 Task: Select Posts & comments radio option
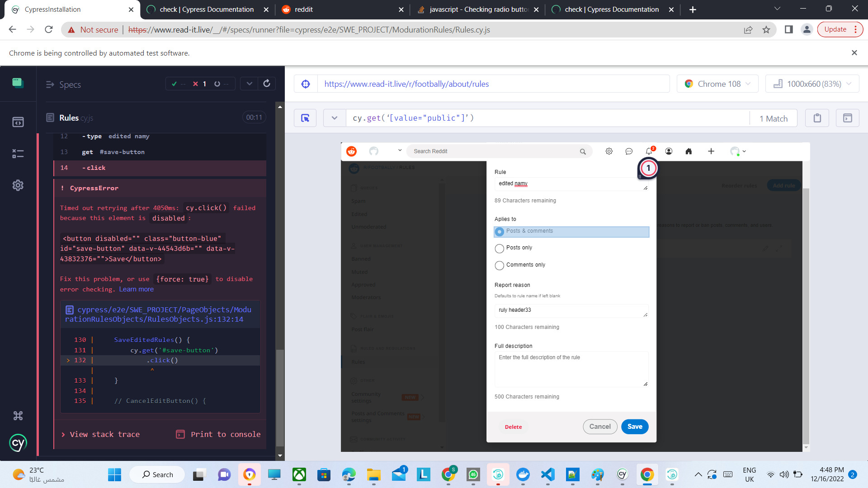pyautogui.click(x=500, y=232)
